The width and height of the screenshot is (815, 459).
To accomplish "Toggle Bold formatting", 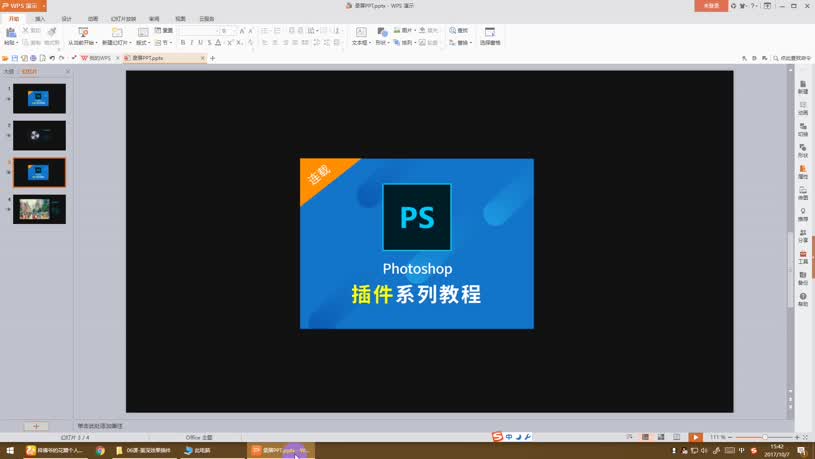I will (183, 43).
